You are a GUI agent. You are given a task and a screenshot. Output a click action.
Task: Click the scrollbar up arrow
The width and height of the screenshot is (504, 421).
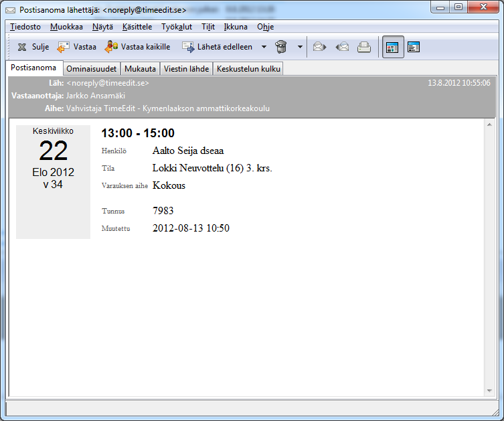click(x=489, y=124)
